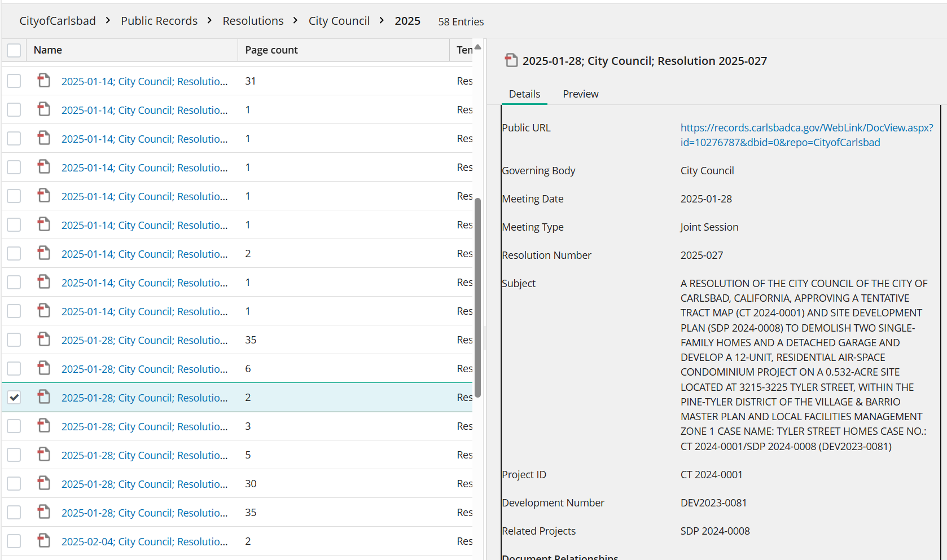
Task: Check the box for the 31-page 2025-01-14 resolution
Action: [x=14, y=81]
